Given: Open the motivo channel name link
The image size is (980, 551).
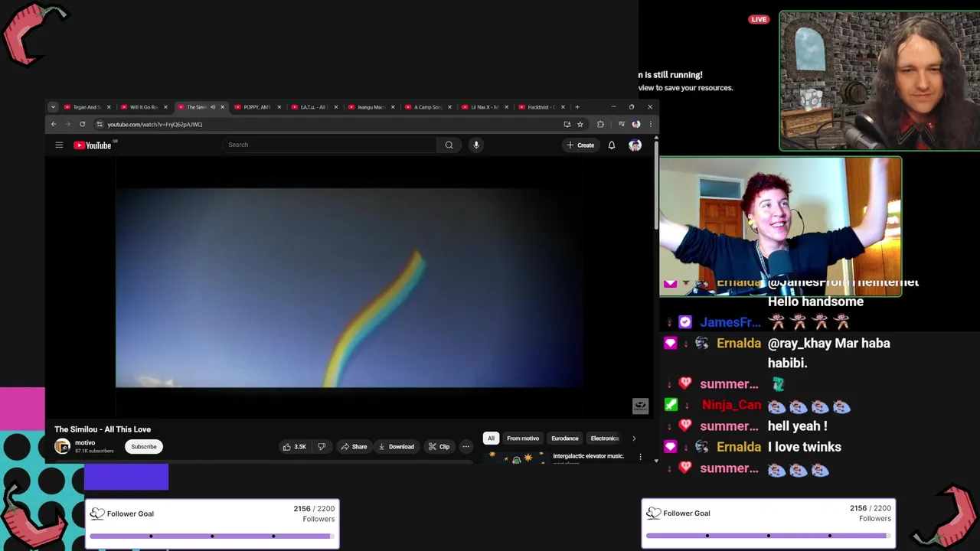Looking at the screenshot, I should tap(85, 442).
